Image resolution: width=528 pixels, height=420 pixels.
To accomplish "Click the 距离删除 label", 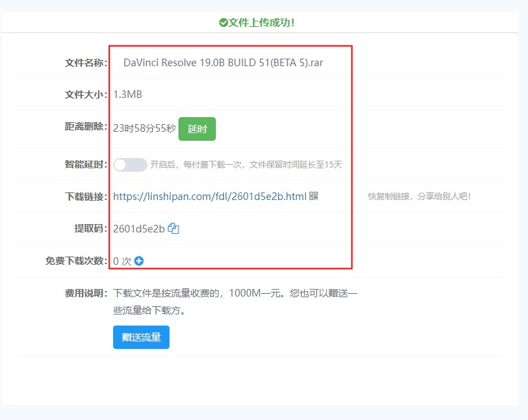I will [86, 127].
